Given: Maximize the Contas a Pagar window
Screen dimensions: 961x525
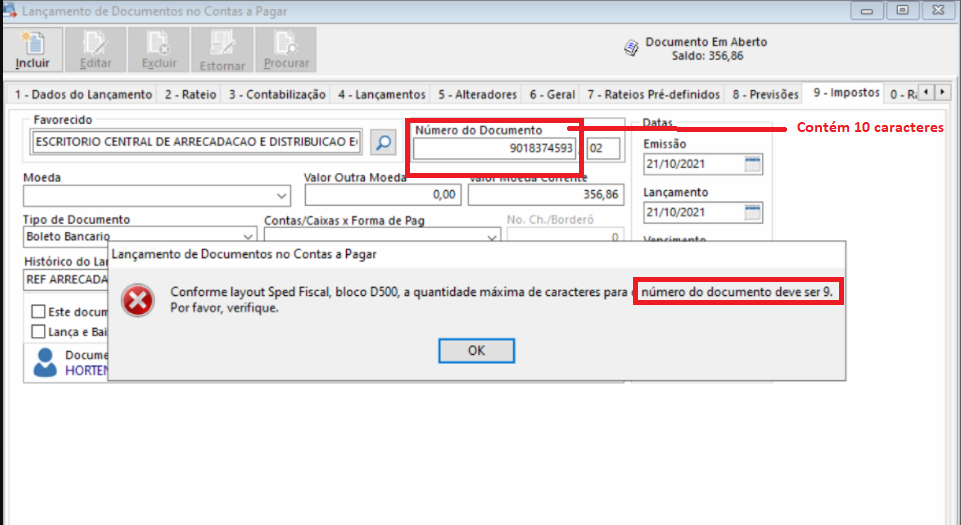Looking at the screenshot, I should coord(902,10).
